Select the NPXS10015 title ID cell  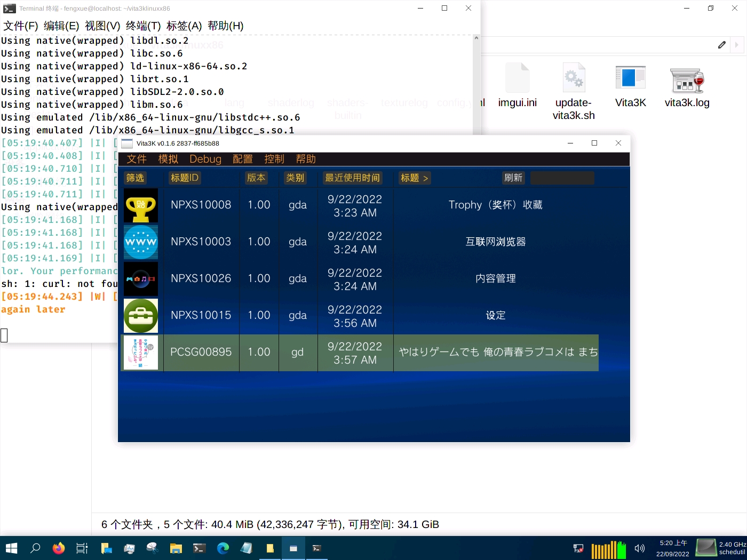(201, 315)
